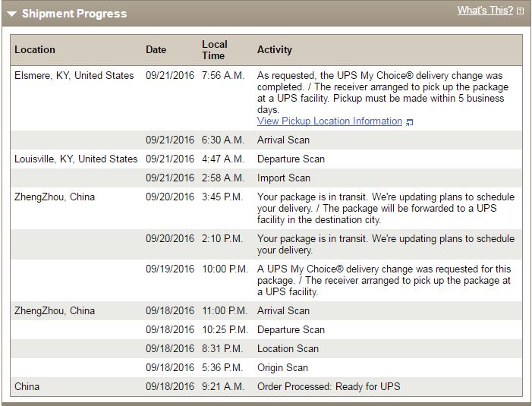The image size is (532, 406).
Task: Click the Date column header
Action: (156, 50)
